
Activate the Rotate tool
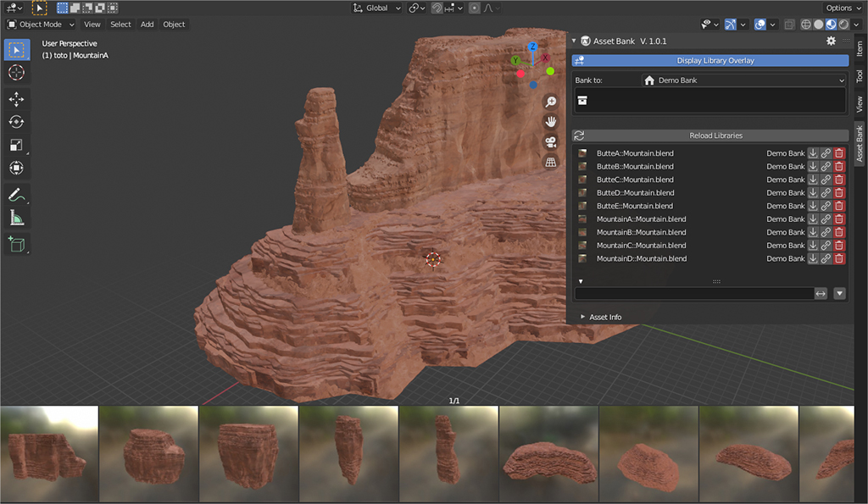click(x=16, y=122)
